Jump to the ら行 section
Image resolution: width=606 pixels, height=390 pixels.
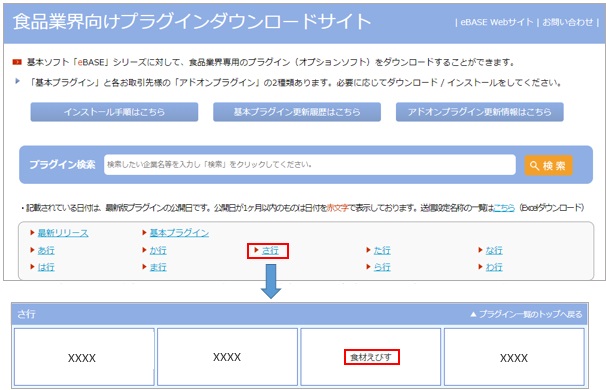382,267
